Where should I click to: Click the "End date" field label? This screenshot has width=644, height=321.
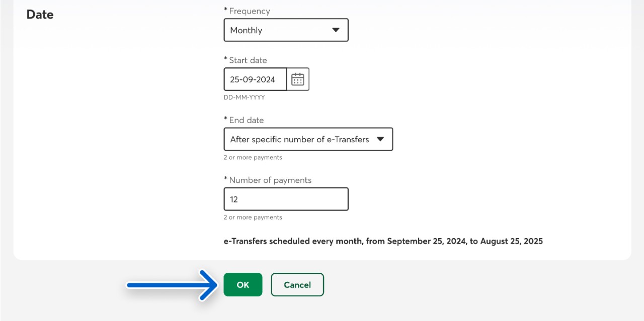(246, 120)
